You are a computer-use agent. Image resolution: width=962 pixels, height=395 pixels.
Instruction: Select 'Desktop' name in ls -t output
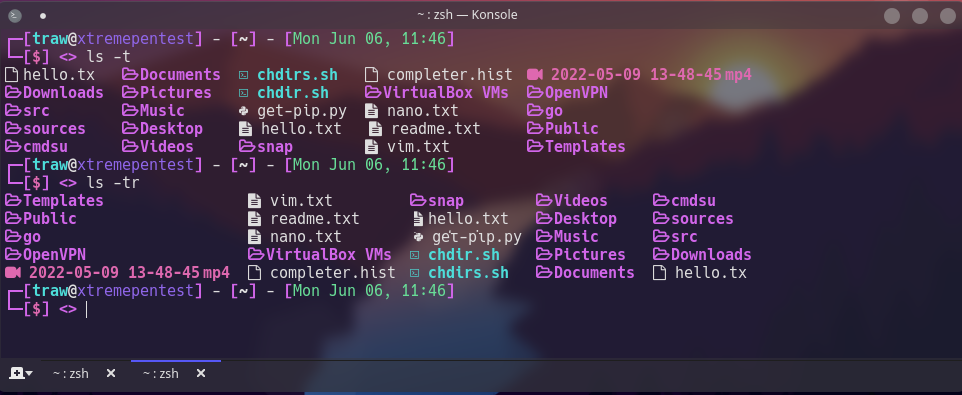pyautogui.click(x=171, y=129)
